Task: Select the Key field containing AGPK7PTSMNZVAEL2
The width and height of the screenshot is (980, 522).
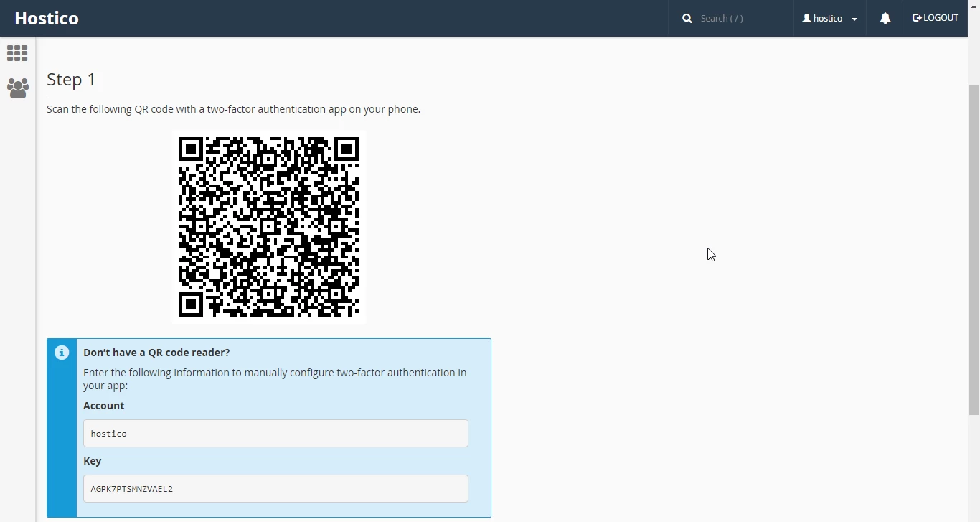Action: (x=275, y=488)
